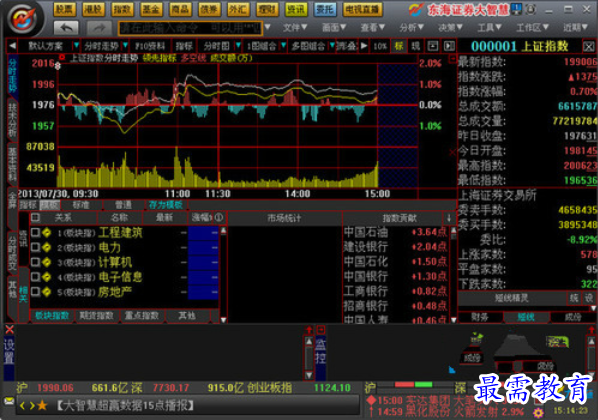Screen dimensions: 598x420
Task: Select the 存为模板 save template tab
Action: [165, 205]
